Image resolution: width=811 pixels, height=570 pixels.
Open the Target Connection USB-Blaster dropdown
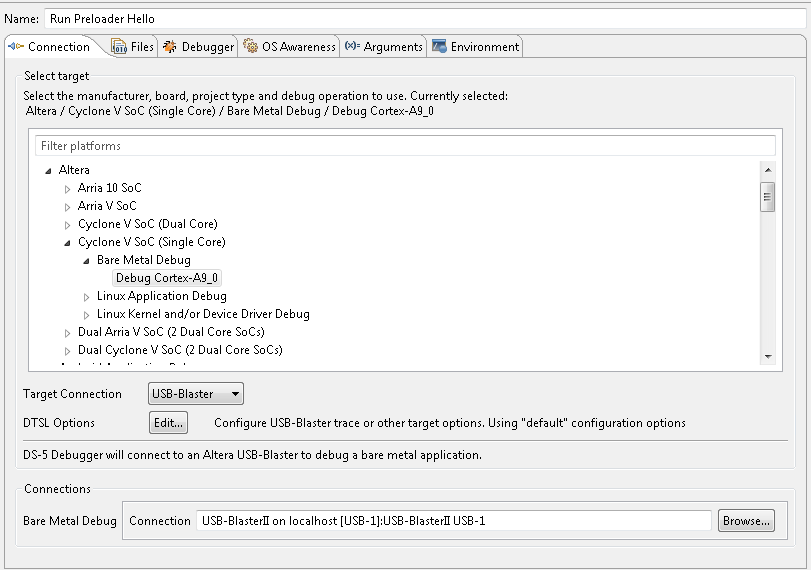point(196,394)
